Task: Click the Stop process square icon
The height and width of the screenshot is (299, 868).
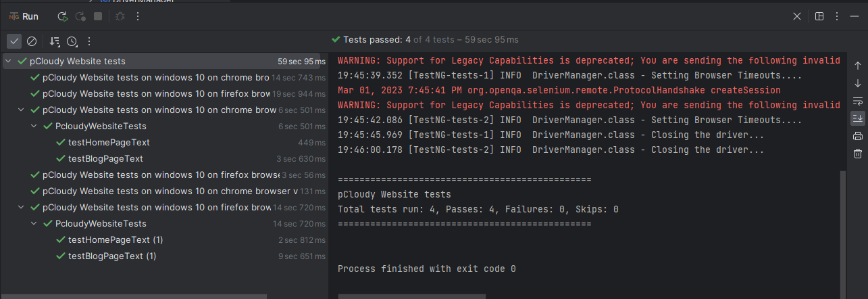Action: [99, 16]
